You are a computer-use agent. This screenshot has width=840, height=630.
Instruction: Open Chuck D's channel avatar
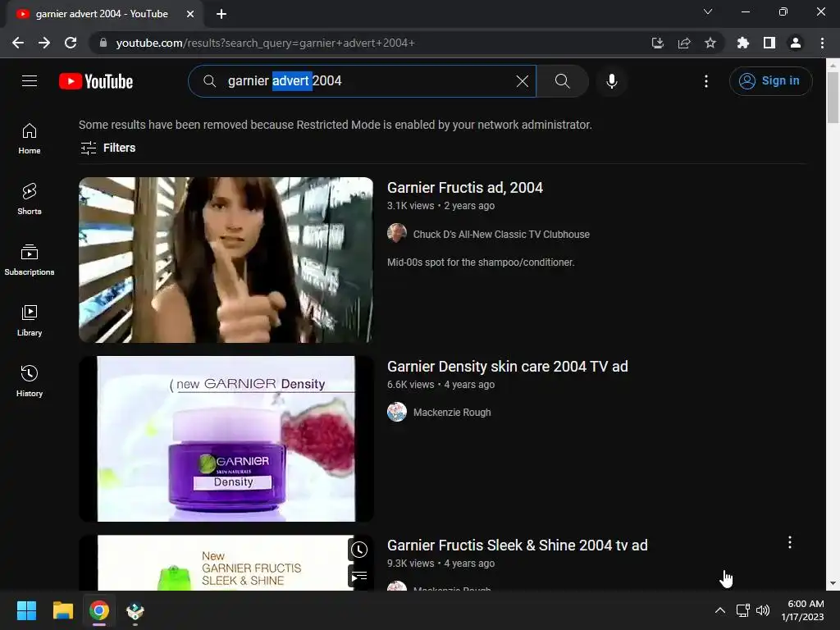tap(397, 233)
